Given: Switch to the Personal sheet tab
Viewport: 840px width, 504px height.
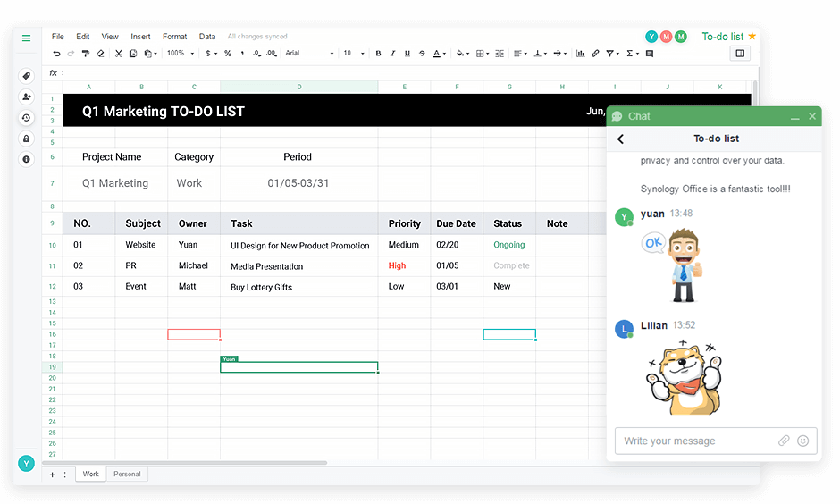Looking at the screenshot, I should tap(127, 474).
